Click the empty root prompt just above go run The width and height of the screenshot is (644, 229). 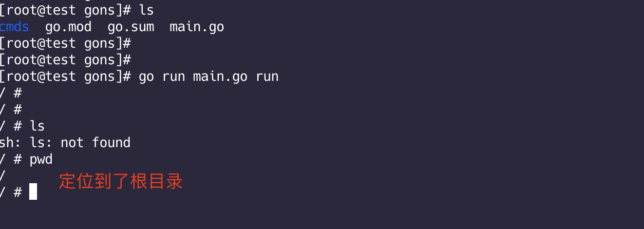click(x=65, y=60)
